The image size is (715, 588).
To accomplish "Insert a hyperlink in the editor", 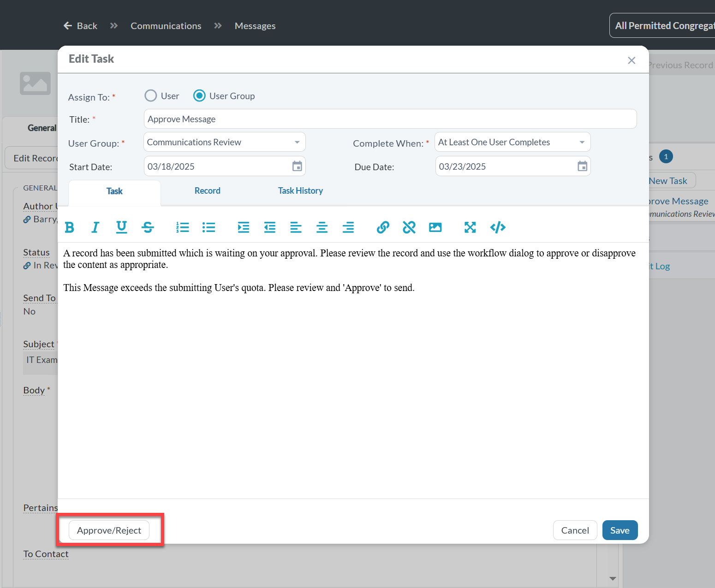I will (383, 227).
